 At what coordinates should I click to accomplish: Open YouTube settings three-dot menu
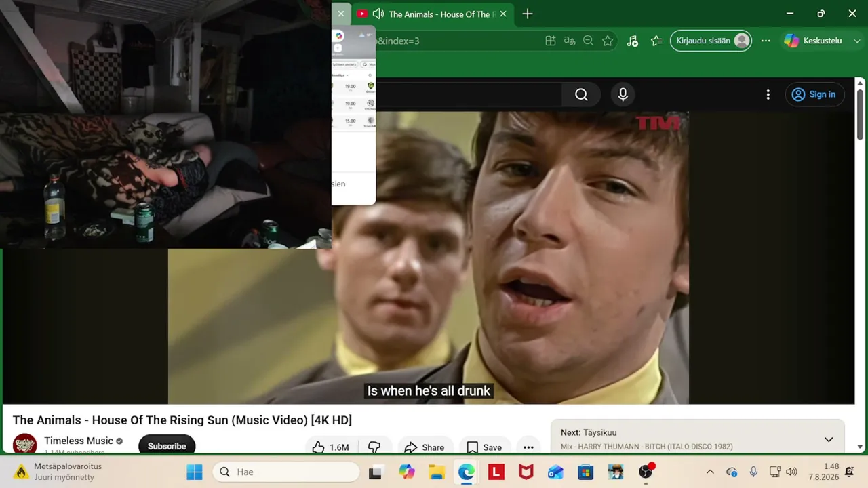tap(768, 95)
